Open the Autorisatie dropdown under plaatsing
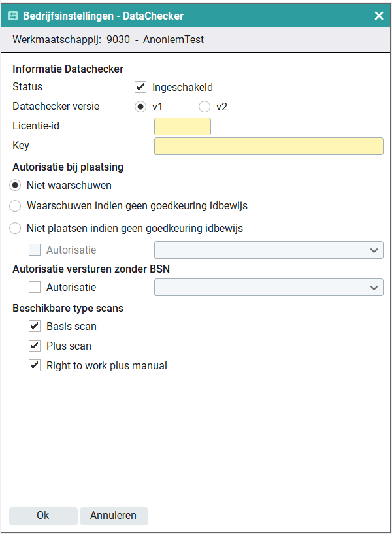This screenshot has height=534, width=392. tap(269, 250)
